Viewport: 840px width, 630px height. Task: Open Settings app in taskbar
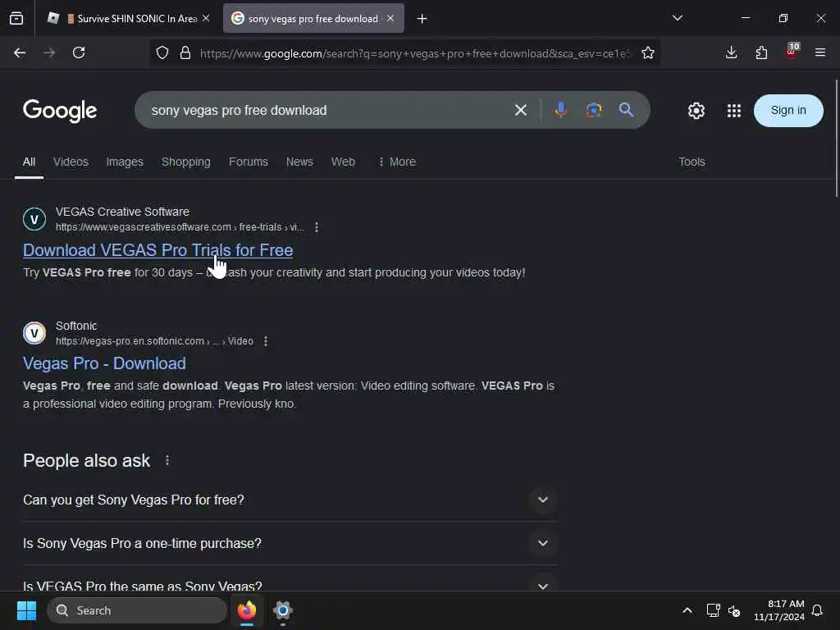click(x=283, y=610)
